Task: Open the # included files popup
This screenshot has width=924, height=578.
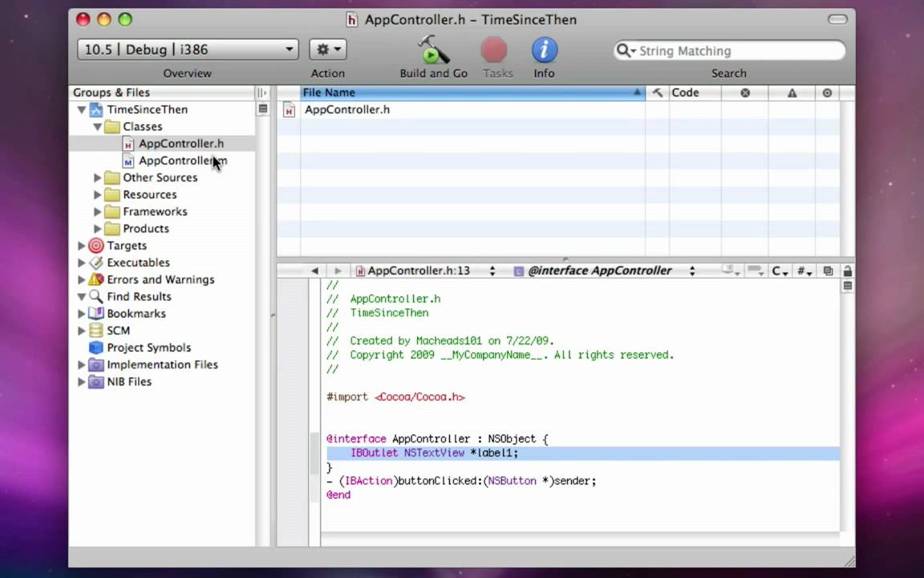Action: click(x=804, y=271)
